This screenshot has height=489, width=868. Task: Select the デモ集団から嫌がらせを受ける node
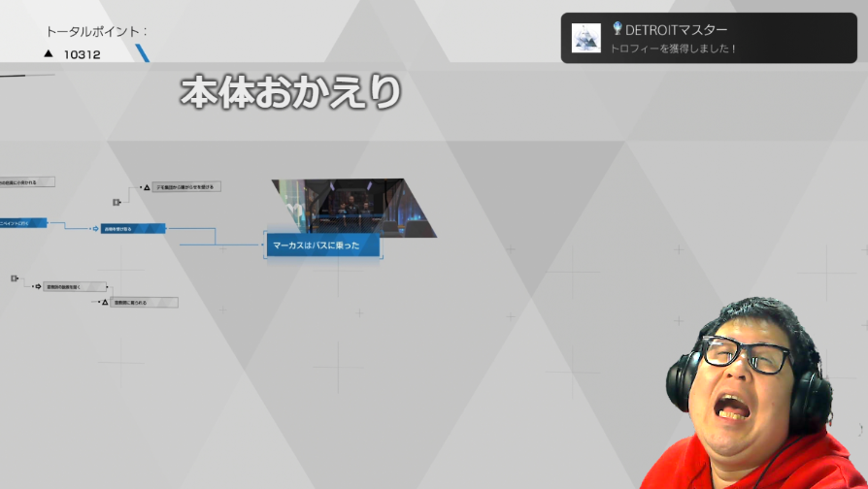pyautogui.click(x=186, y=187)
